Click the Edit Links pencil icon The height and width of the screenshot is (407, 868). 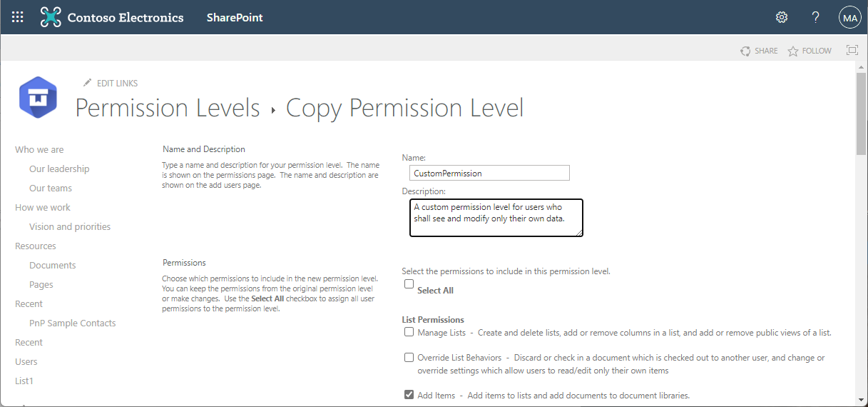(88, 83)
